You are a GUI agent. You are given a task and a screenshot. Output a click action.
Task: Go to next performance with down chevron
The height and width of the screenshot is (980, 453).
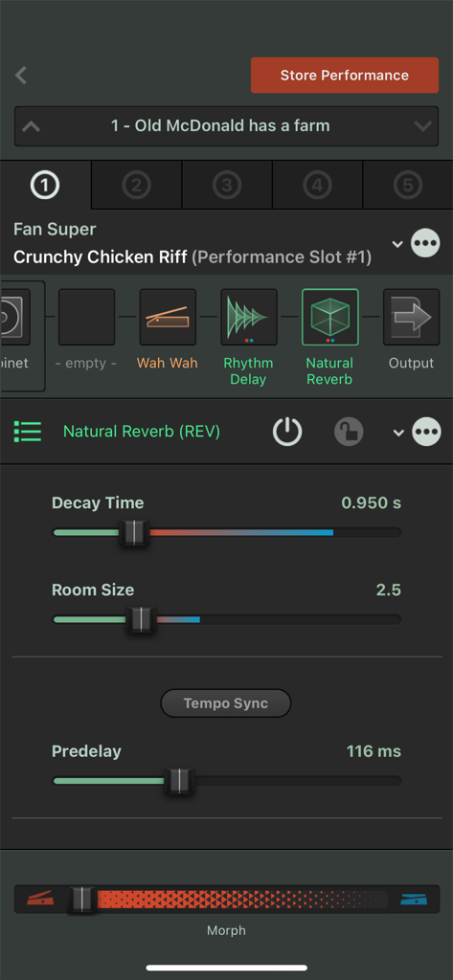[x=423, y=126]
